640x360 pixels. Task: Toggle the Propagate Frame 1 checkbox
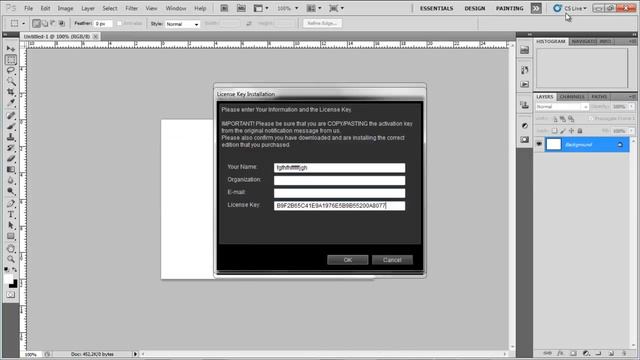(591, 118)
